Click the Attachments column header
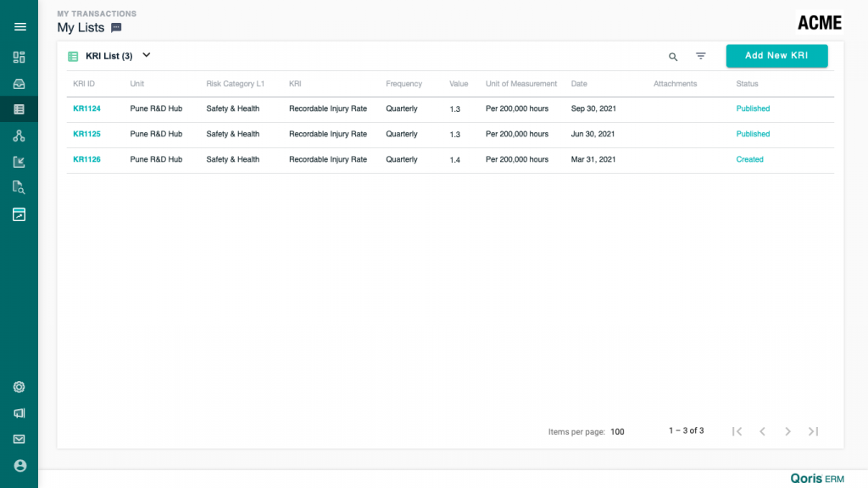The width and height of the screenshot is (868, 488). pos(675,84)
